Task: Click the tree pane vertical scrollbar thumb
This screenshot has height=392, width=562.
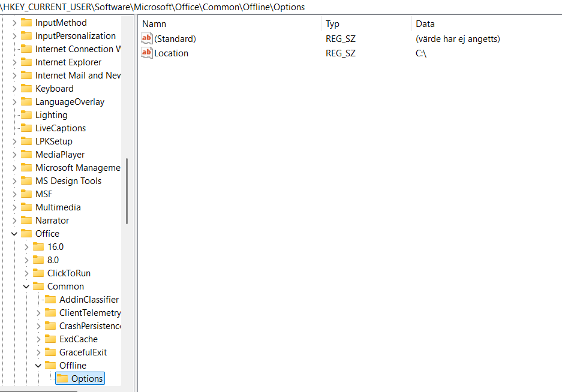Action: click(127, 191)
